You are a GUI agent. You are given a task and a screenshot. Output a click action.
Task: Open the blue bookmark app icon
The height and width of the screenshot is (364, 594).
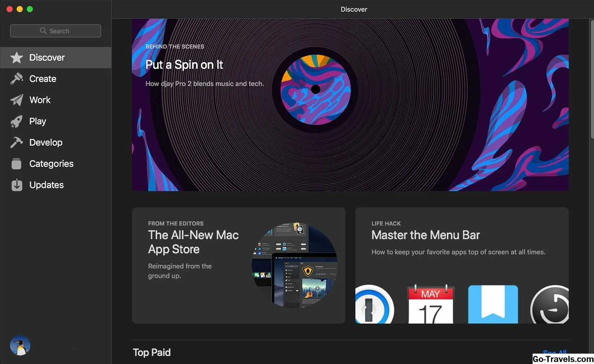493,304
